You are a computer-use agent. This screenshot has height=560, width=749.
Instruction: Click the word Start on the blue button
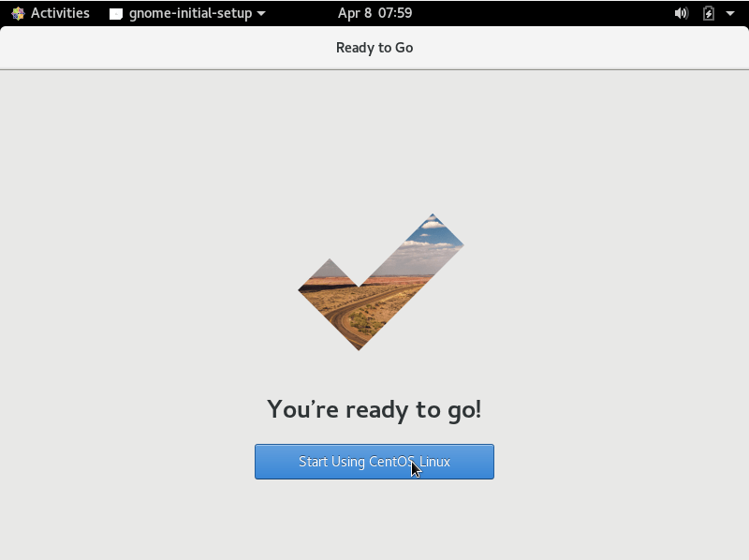313,462
